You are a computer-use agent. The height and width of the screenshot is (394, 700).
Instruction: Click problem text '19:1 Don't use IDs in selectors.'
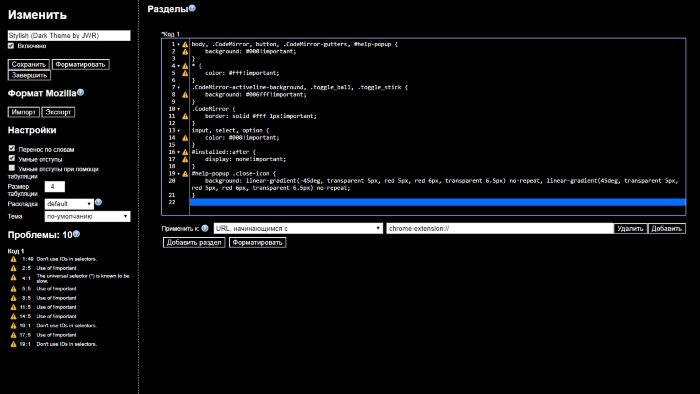point(59,344)
